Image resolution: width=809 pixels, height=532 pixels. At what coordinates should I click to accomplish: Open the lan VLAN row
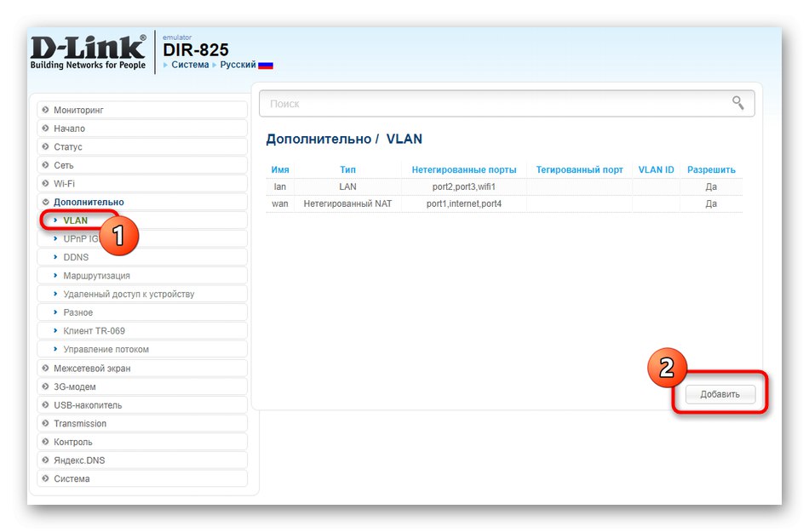coord(504,186)
